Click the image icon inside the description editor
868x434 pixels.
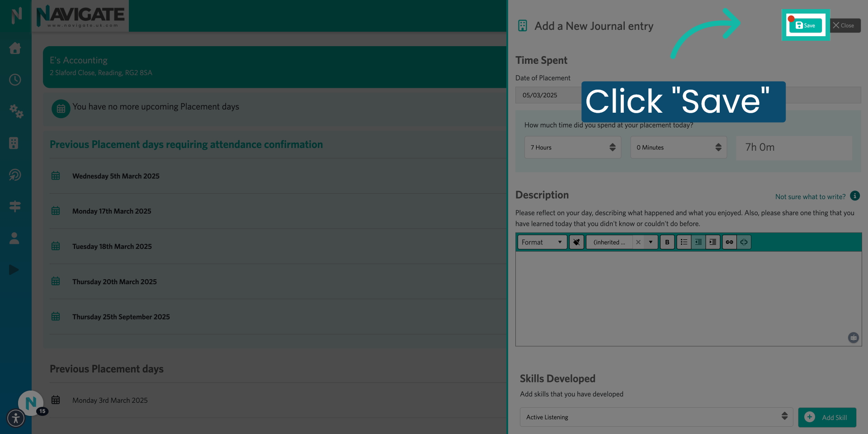853,338
